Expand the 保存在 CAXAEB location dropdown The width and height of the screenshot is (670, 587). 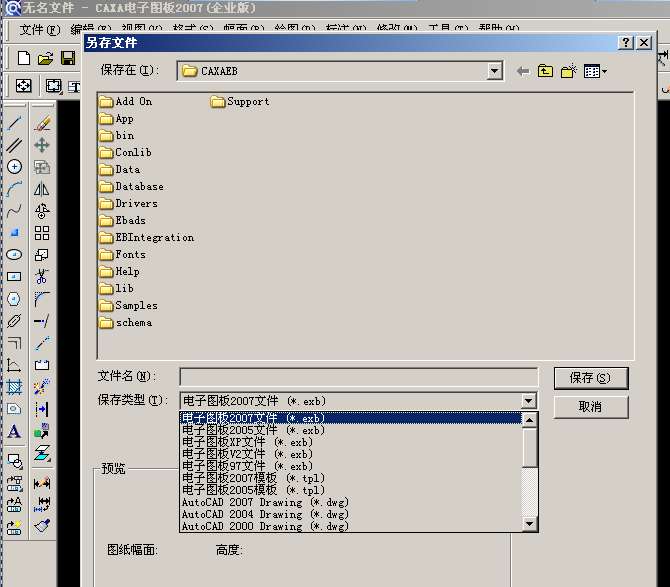(494, 71)
